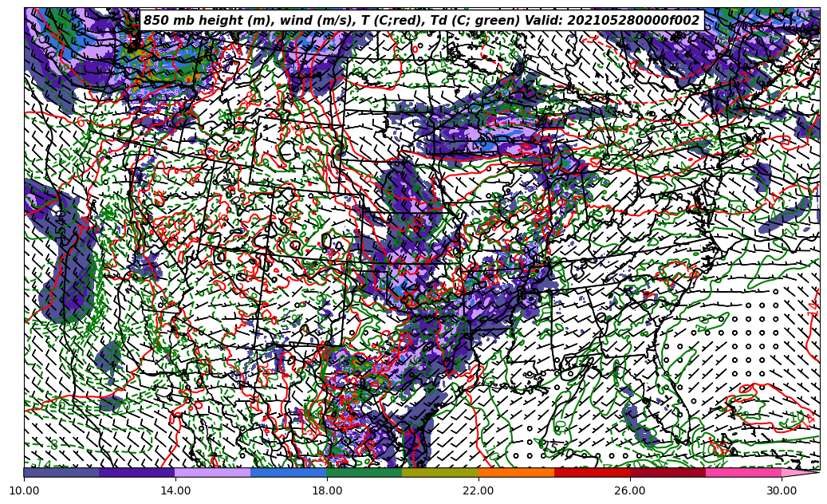Click the 22.00 colorbar tick label

pyautogui.click(x=478, y=490)
